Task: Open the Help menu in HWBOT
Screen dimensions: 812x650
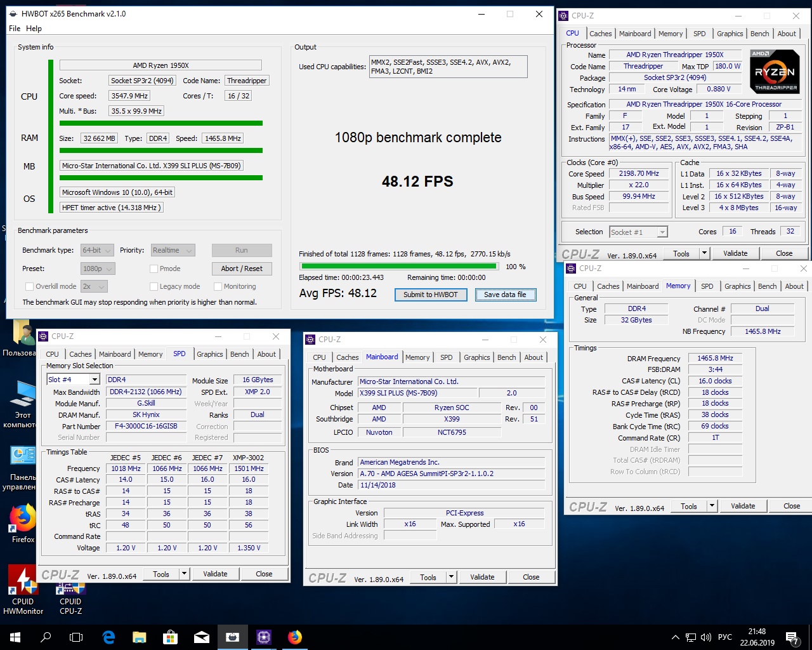Action: (34, 29)
